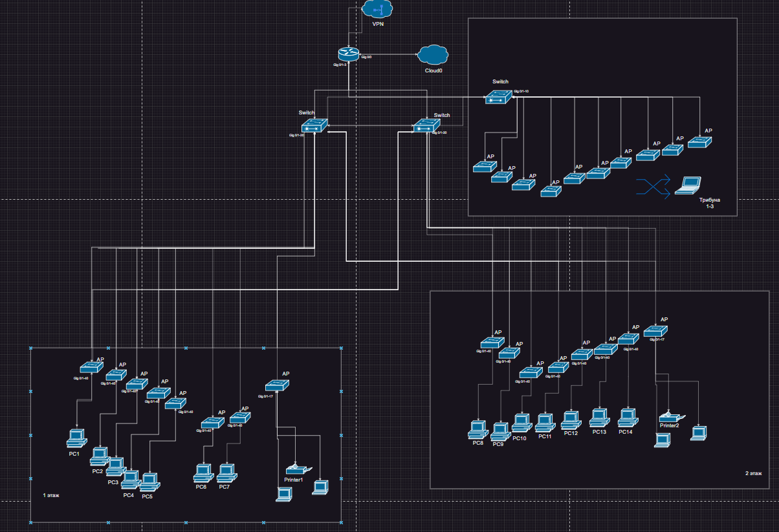
Task: Select the PC12 computer icon
Action: tap(571, 420)
